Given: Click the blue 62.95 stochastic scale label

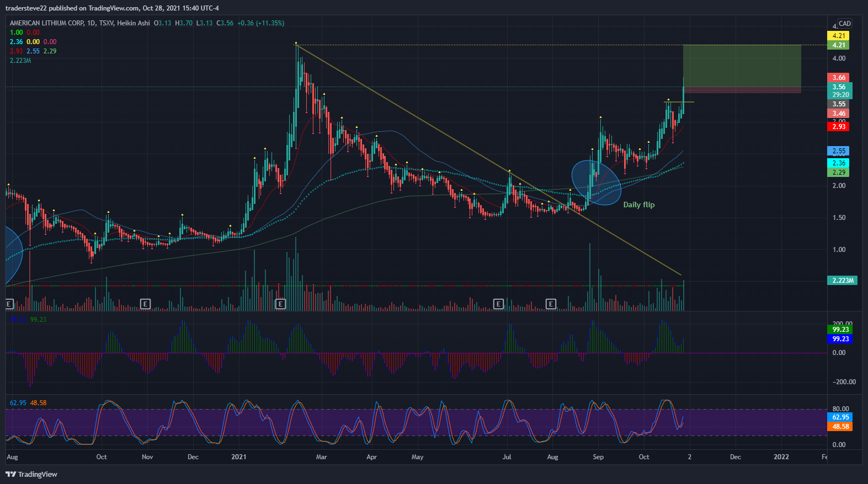Looking at the screenshot, I should tap(840, 417).
